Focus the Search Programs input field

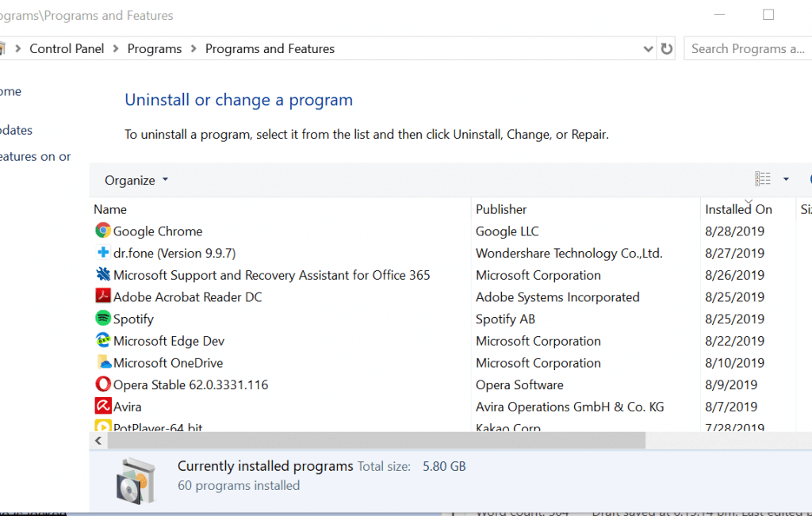click(749, 48)
